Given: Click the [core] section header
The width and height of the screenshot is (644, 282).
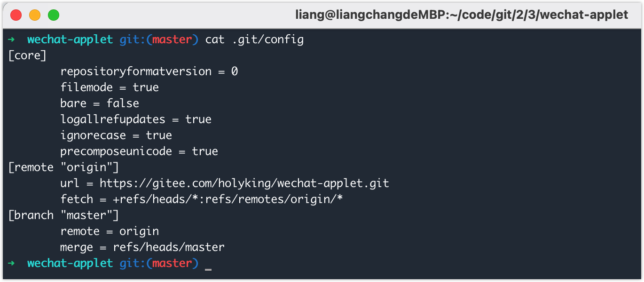Looking at the screenshot, I should [x=27, y=55].
